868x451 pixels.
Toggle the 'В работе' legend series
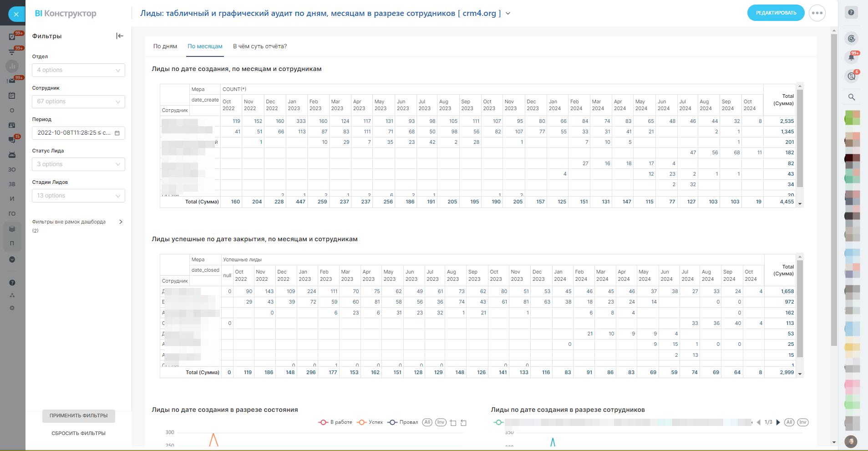pos(335,422)
